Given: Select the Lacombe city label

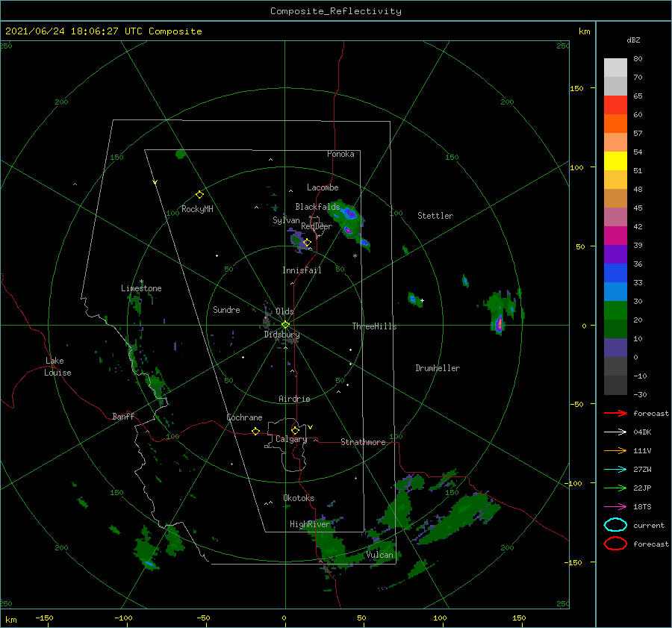Looking at the screenshot, I should pyautogui.click(x=323, y=187).
